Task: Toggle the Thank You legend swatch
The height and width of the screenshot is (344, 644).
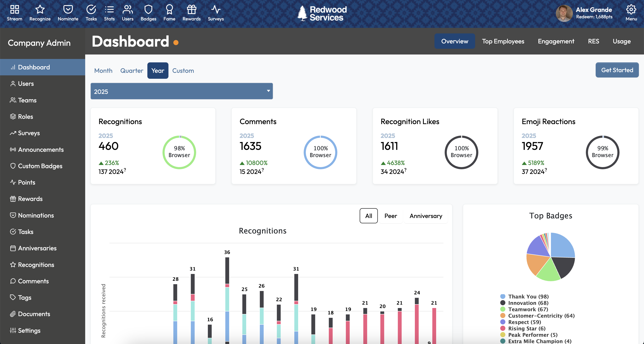Action: (503, 297)
